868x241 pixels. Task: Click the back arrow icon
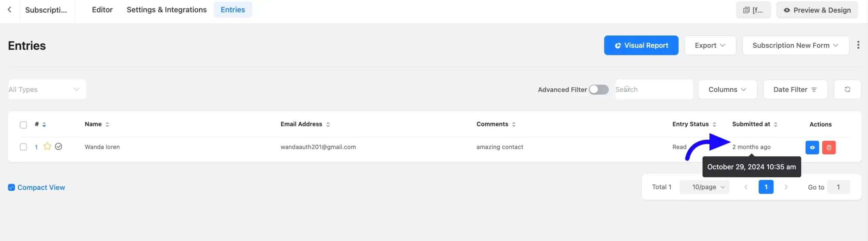click(x=9, y=9)
